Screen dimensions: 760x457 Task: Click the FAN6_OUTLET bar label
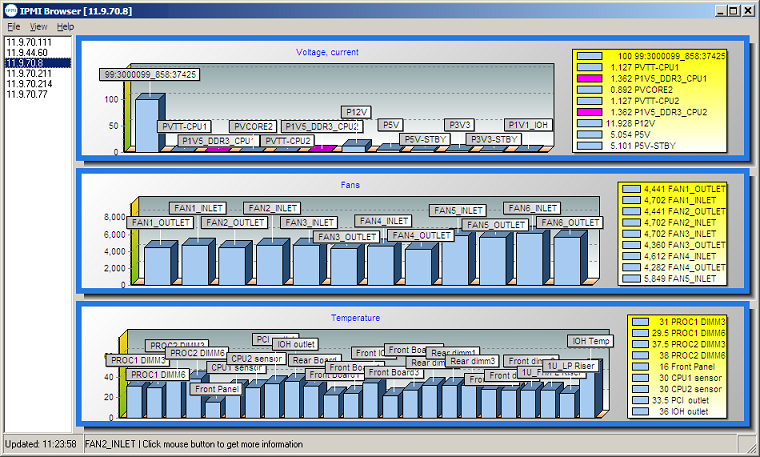[x=570, y=222]
